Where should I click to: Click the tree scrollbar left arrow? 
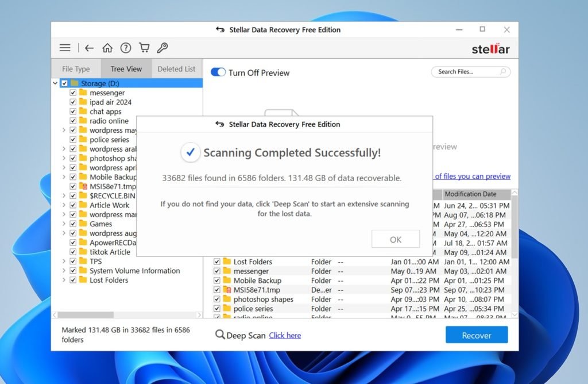click(x=55, y=314)
